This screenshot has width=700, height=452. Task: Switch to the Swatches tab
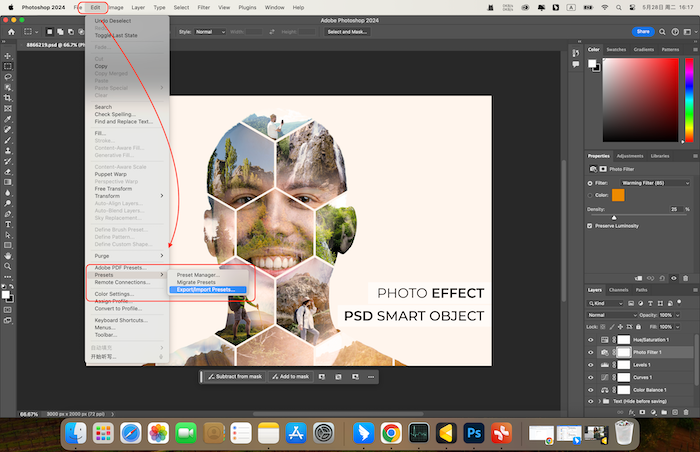tap(616, 50)
